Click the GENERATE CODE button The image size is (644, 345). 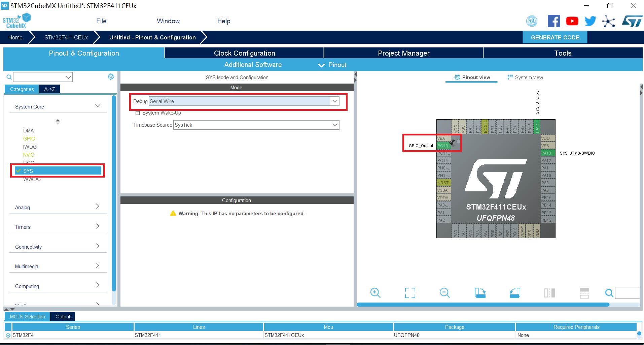tap(554, 37)
